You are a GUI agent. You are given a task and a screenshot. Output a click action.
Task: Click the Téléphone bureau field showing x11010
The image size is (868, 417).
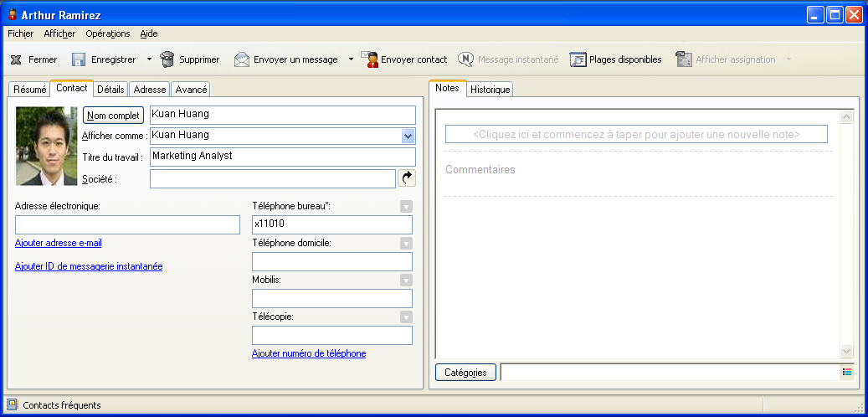[332, 225]
